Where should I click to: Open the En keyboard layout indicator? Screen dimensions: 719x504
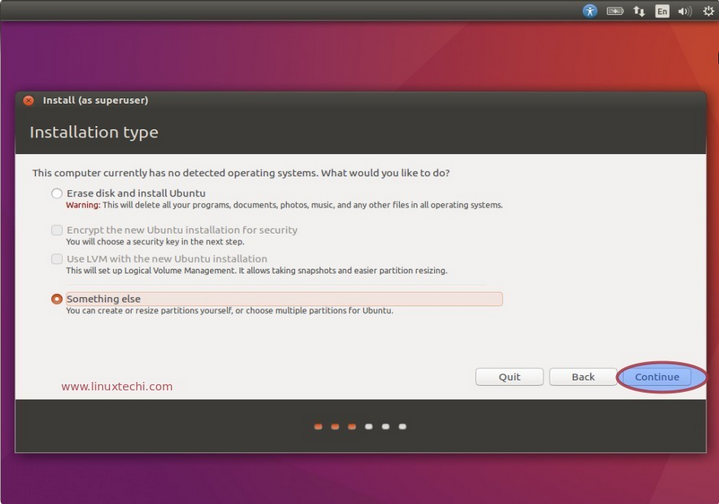[662, 11]
